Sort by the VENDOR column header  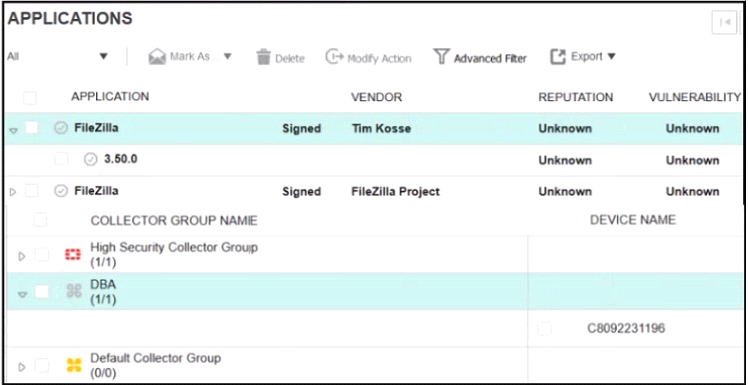[376, 97]
